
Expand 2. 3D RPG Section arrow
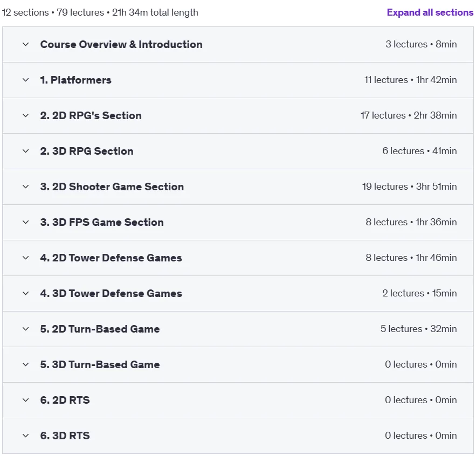(x=26, y=151)
